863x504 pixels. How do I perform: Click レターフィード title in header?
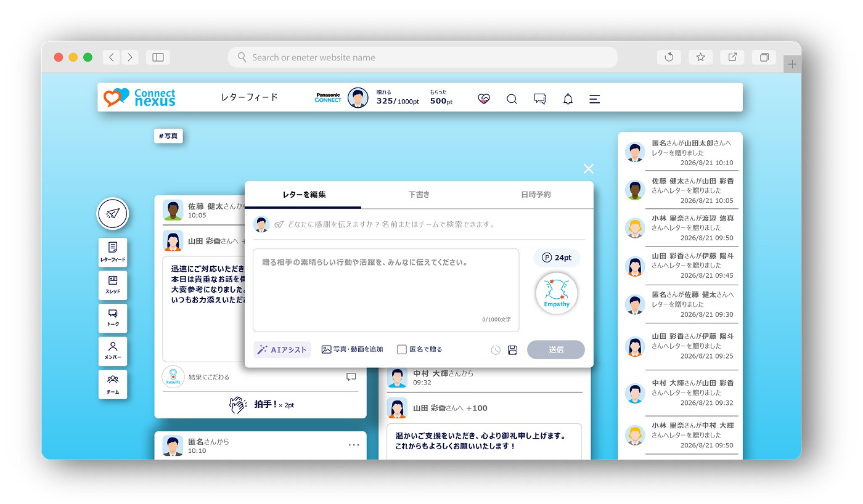tap(250, 97)
